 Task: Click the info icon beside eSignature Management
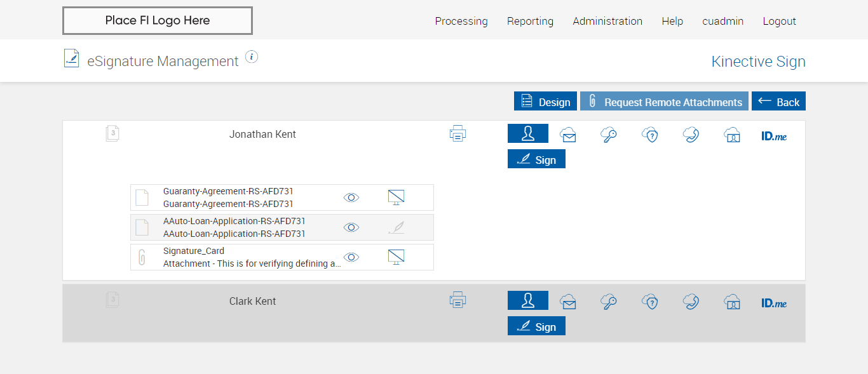point(252,57)
